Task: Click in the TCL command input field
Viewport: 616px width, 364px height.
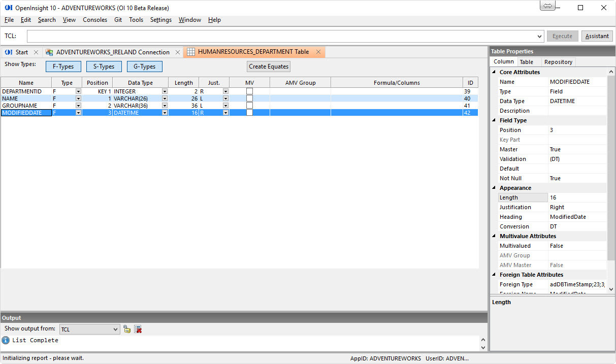Action: tap(282, 37)
